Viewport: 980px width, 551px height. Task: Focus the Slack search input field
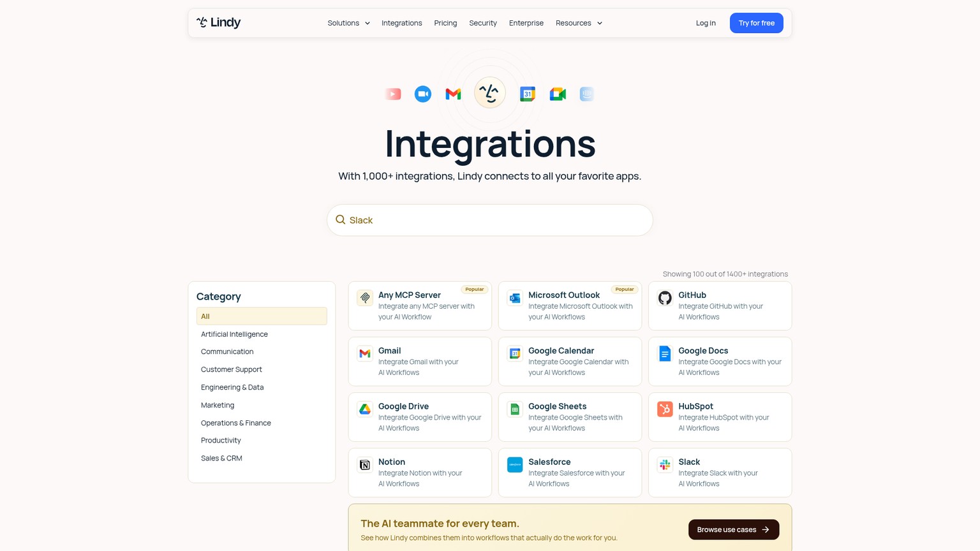490,220
